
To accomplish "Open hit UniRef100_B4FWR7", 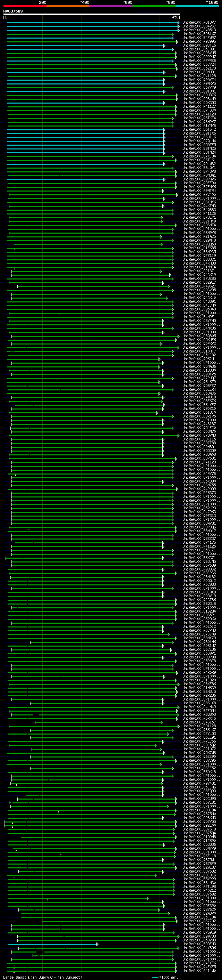I will (199, 38).
